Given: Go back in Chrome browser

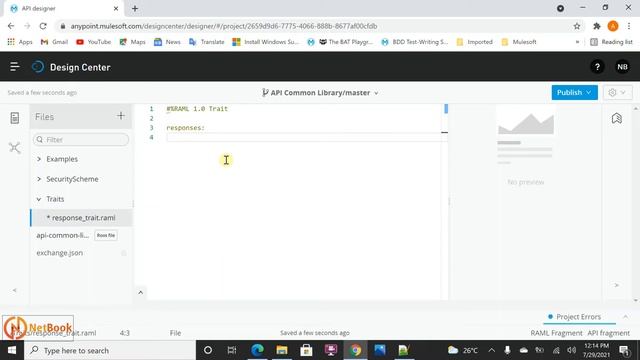Looking at the screenshot, I should point(11,26).
